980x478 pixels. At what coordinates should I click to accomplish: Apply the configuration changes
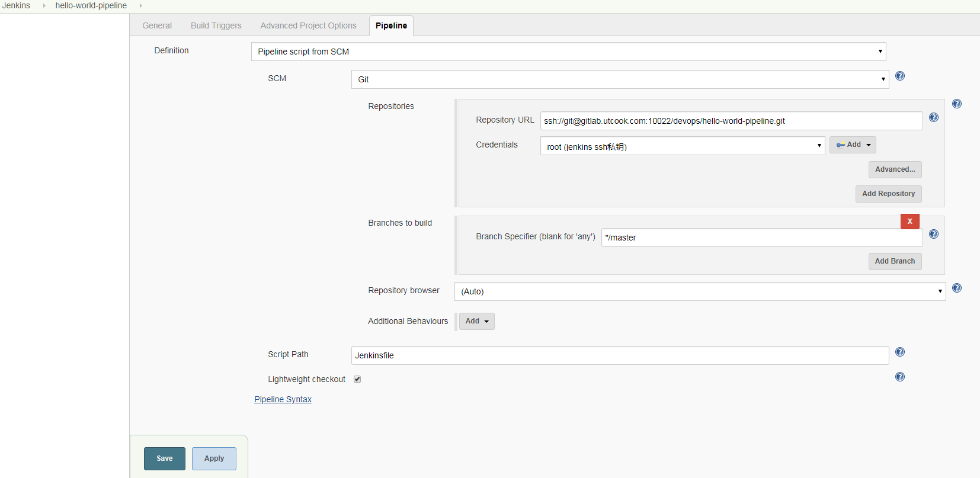[x=214, y=458]
